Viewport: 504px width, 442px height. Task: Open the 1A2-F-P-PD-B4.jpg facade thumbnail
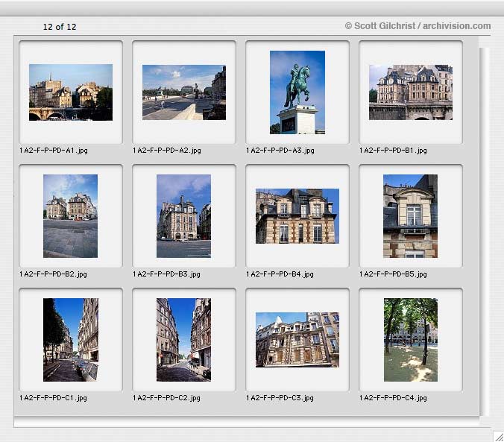point(297,216)
